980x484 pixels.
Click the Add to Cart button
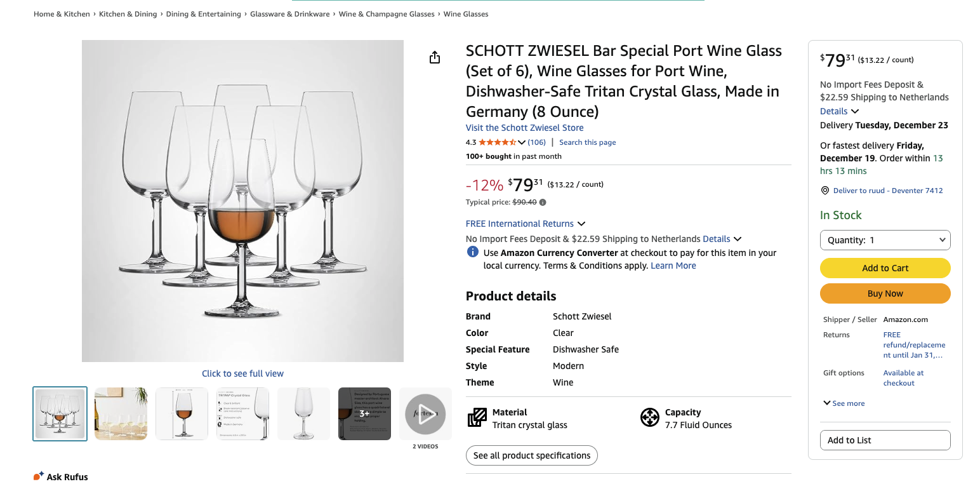[x=885, y=268]
